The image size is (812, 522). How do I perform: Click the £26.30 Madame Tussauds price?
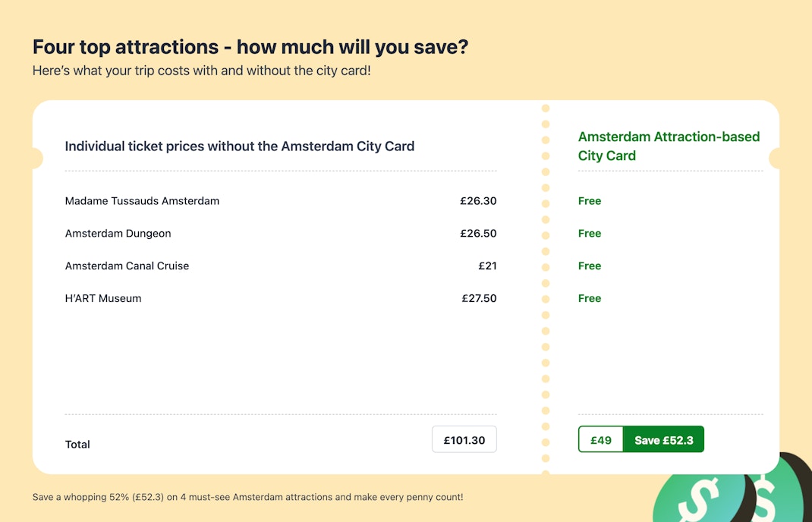coord(478,201)
